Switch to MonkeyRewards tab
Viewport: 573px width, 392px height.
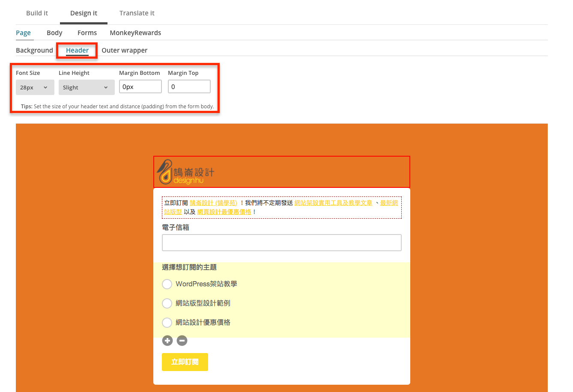(x=135, y=33)
